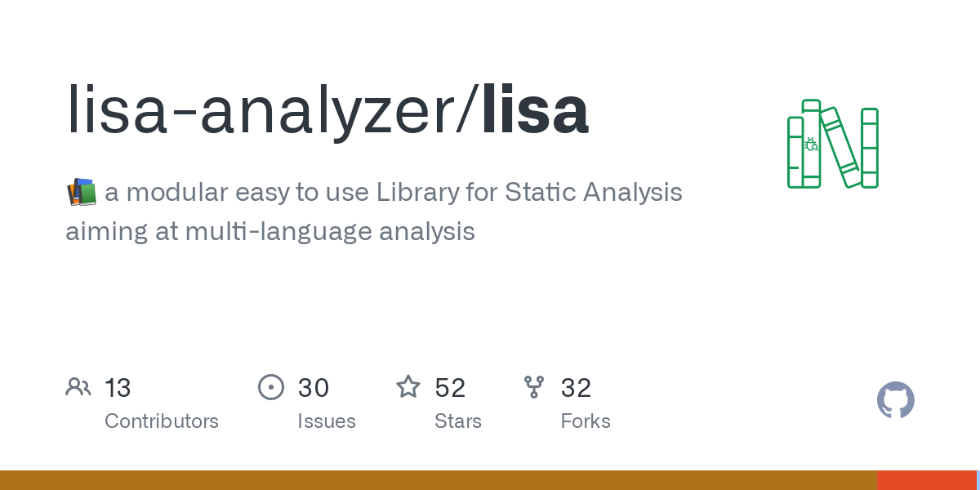This screenshot has width=980, height=490.
Task: Click the green library books logo
Action: coord(832,144)
